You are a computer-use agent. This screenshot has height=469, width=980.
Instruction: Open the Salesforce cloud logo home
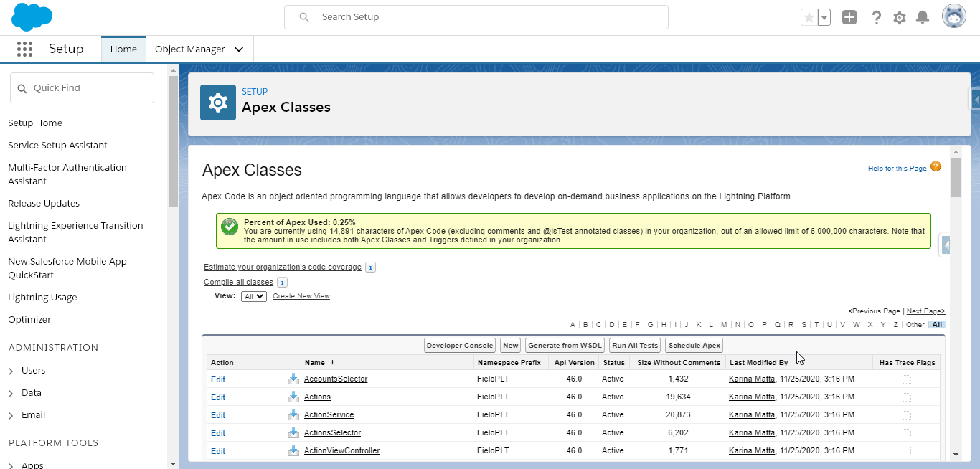click(32, 16)
